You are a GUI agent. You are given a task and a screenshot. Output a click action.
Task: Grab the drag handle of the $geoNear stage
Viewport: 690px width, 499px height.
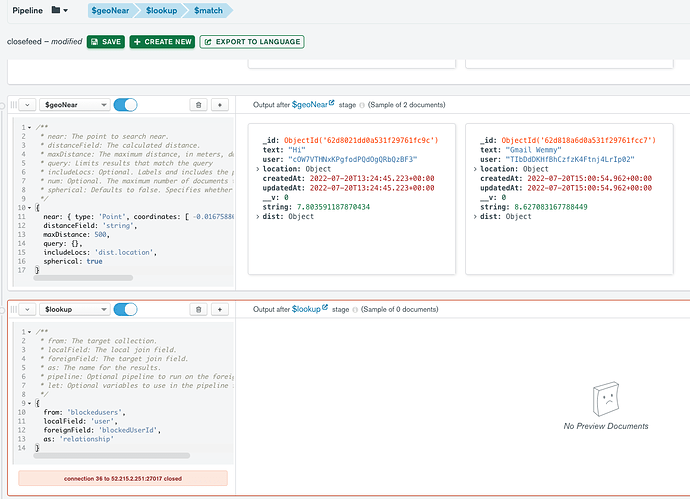[x=12, y=104]
